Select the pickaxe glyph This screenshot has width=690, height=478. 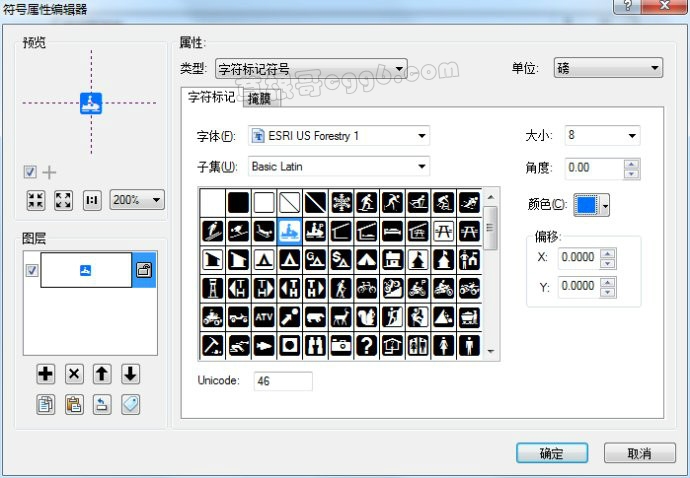[213, 346]
